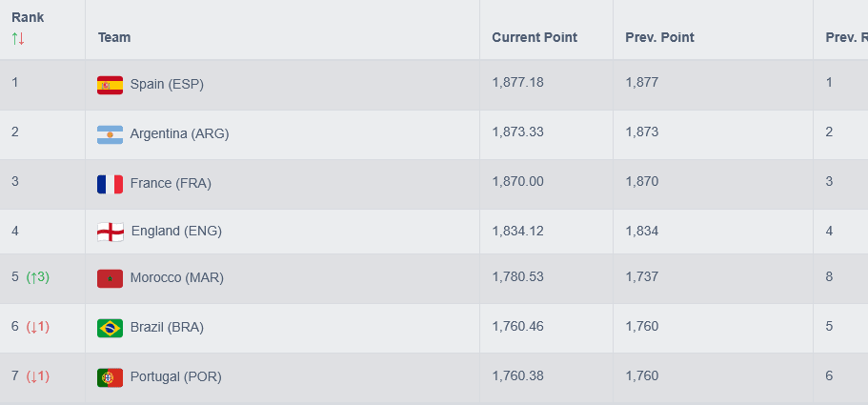Screen dimensions: 868x405
Task: Click the France flag icon
Action: [x=110, y=184]
